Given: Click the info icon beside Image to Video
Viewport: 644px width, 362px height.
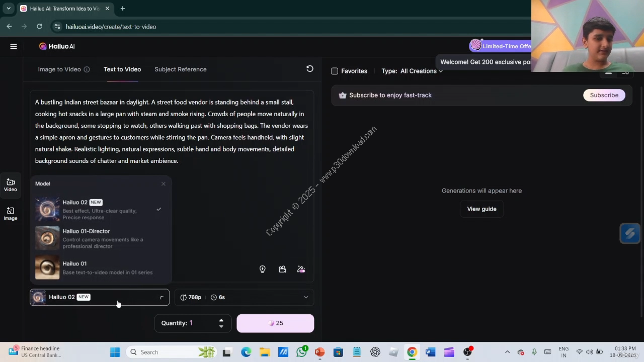Looking at the screenshot, I should pyautogui.click(x=87, y=69).
